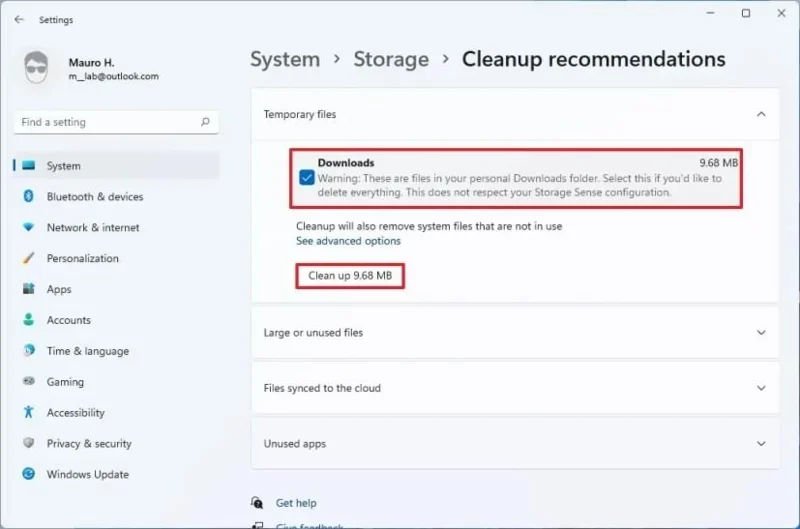The image size is (800, 529).
Task: Open System settings category
Action: tap(117, 165)
